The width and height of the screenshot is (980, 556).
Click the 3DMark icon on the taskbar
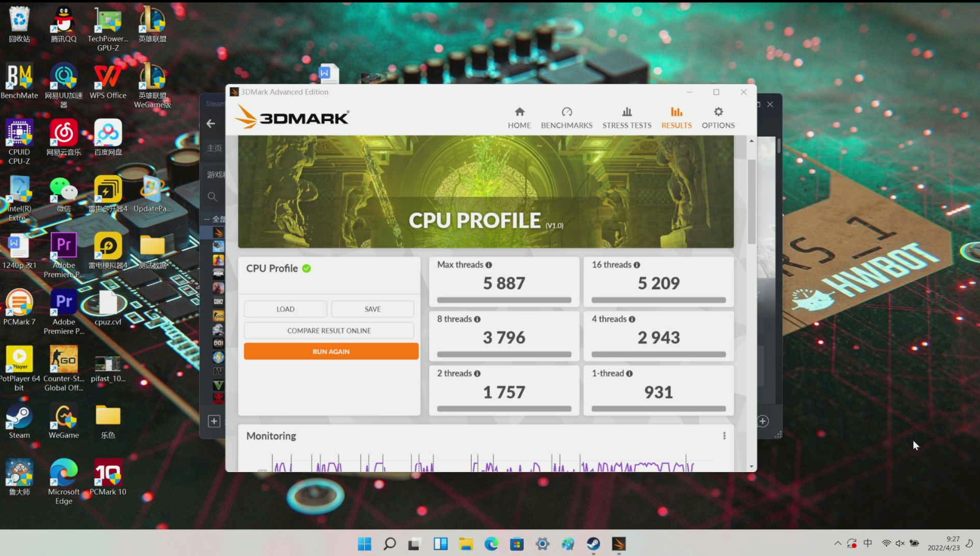619,544
